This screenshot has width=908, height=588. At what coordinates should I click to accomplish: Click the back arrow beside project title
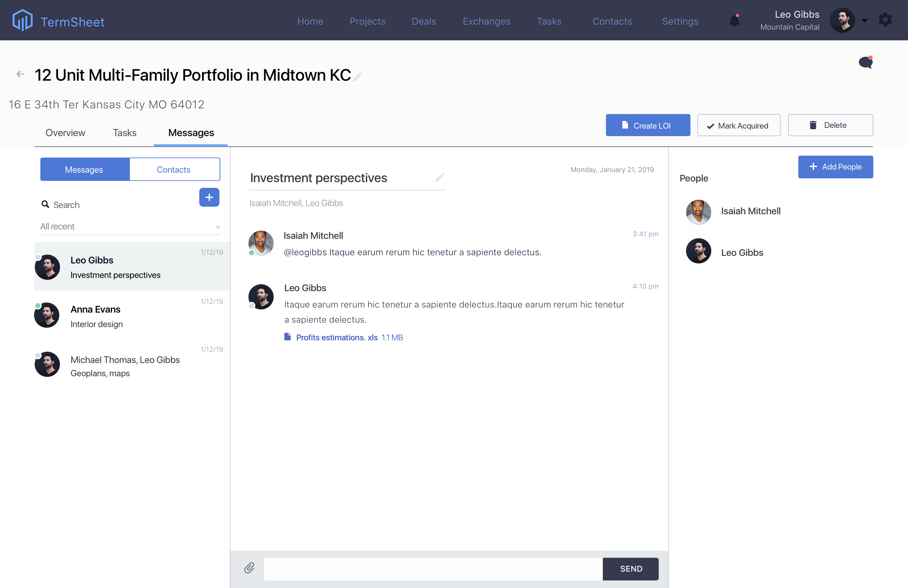coord(20,74)
